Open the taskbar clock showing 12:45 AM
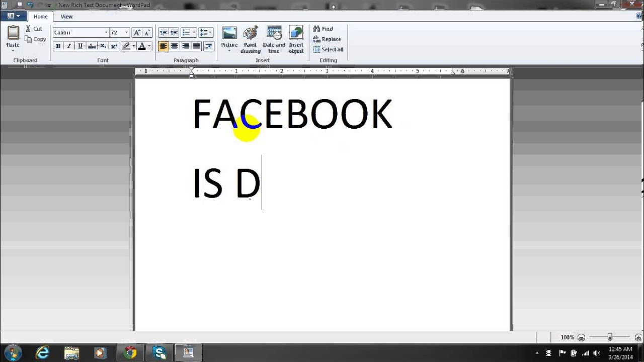644x362 pixels. 620,353
